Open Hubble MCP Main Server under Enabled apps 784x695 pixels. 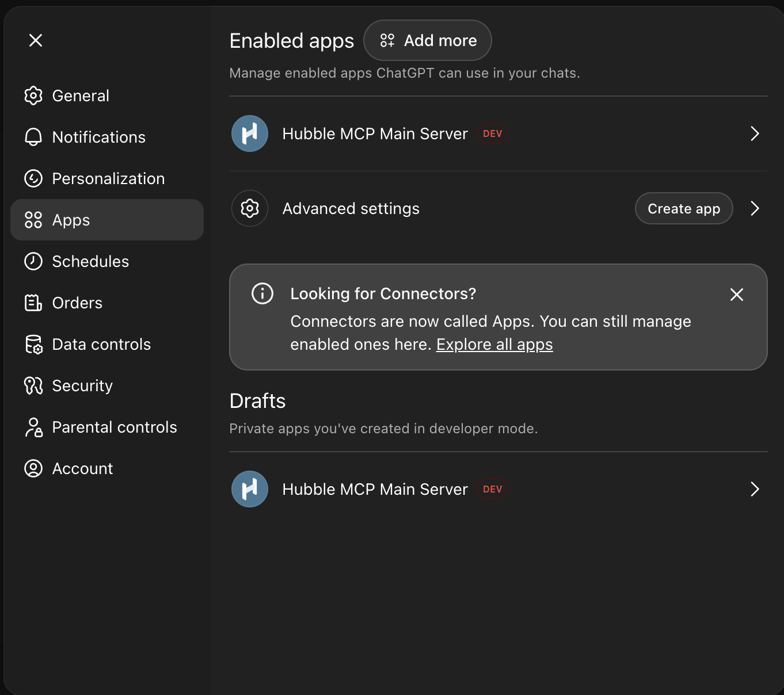pos(498,133)
